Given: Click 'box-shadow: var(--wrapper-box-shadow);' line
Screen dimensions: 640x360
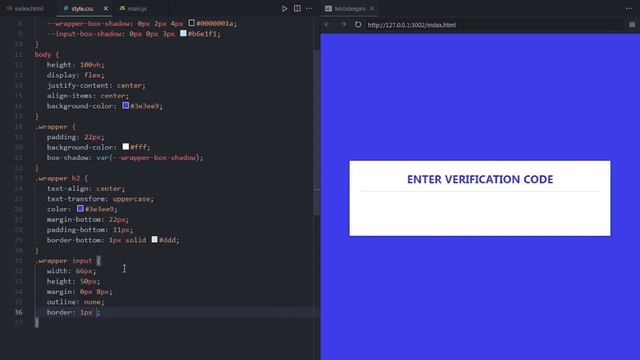Looking at the screenshot, I should tap(124, 158).
